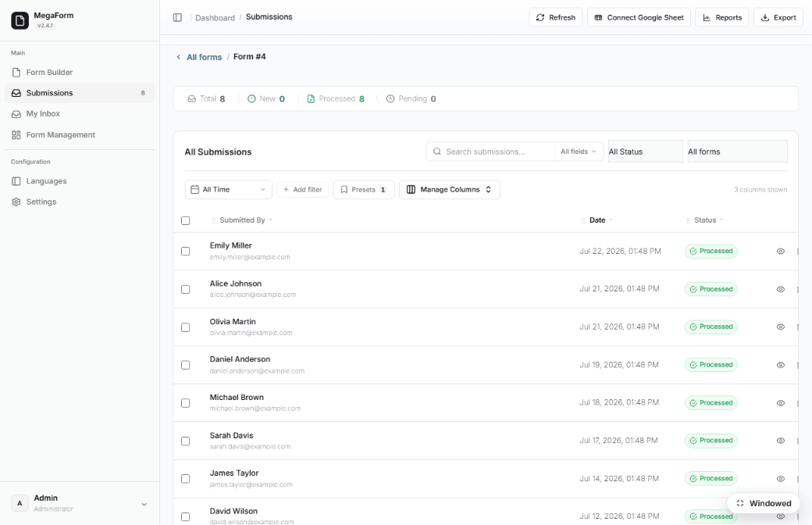The image size is (812, 525).
Task: Check the Sarah Davis row checkbox
Action: pyautogui.click(x=185, y=441)
